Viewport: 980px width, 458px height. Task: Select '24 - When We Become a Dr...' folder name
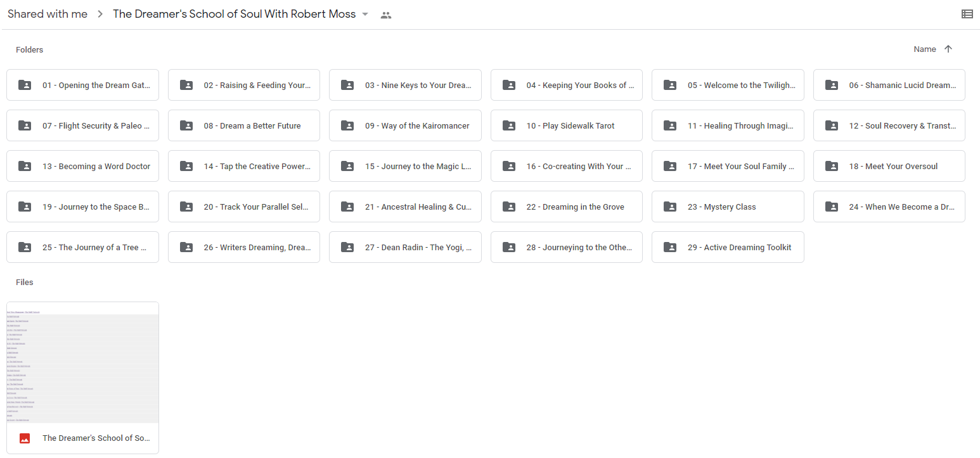click(902, 207)
